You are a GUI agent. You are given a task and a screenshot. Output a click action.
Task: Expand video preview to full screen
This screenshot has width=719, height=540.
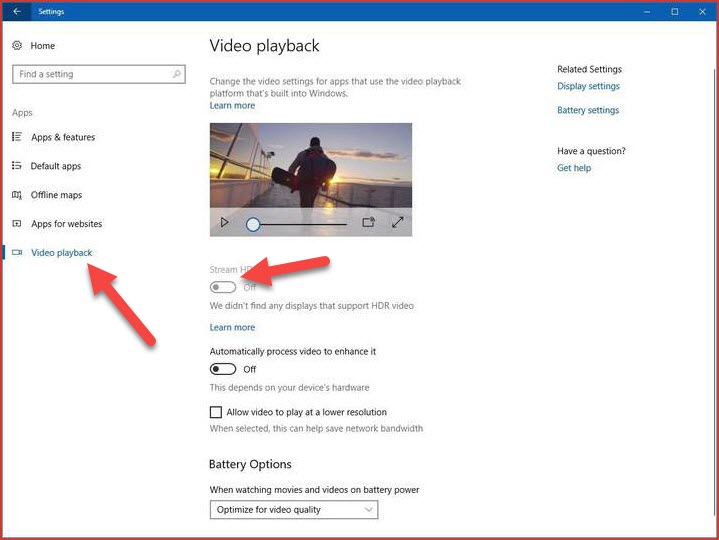click(397, 223)
